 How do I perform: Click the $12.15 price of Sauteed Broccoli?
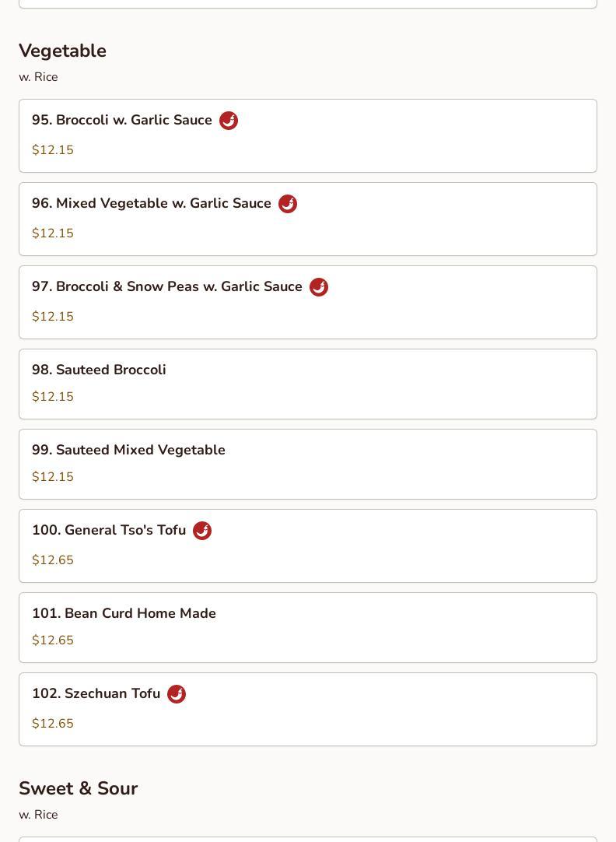coord(53,396)
